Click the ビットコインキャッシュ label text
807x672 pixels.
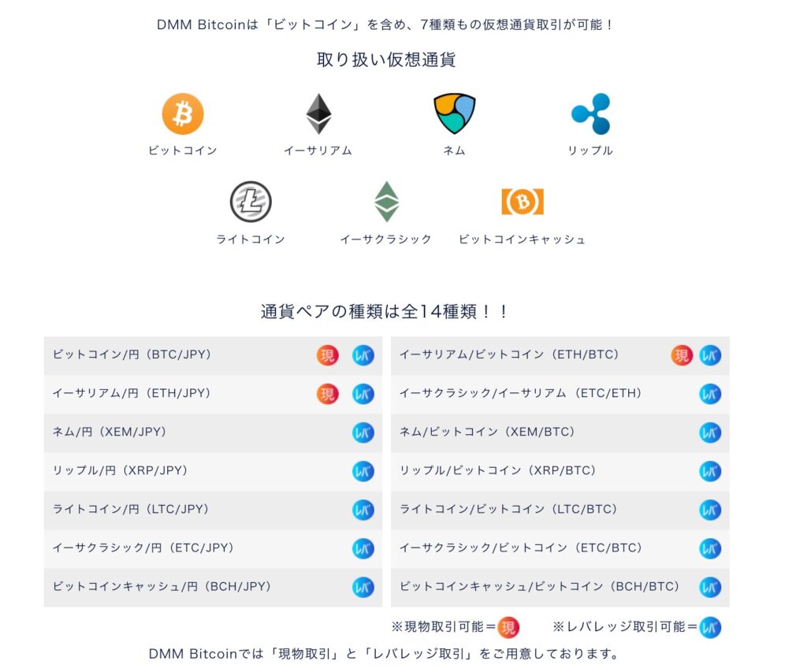pos(522,239)
